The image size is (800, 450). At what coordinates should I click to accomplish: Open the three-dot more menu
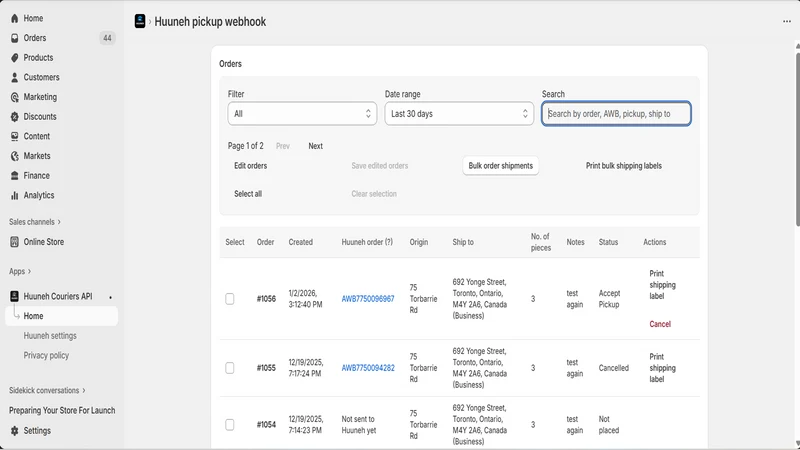(x=787, y=21)
